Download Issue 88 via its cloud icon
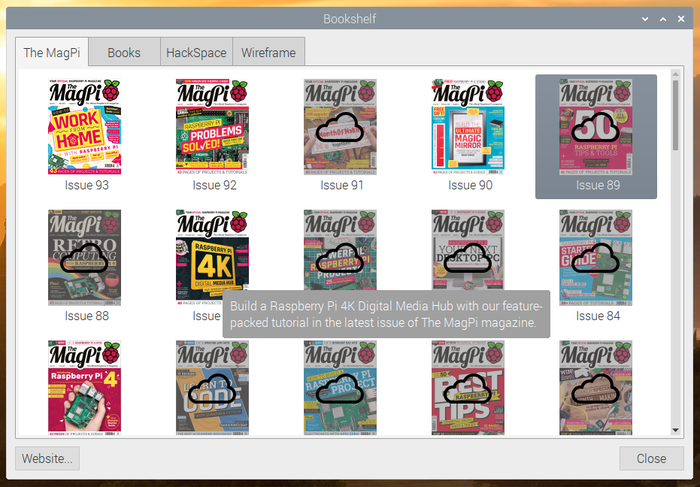 tap(84, 258)
